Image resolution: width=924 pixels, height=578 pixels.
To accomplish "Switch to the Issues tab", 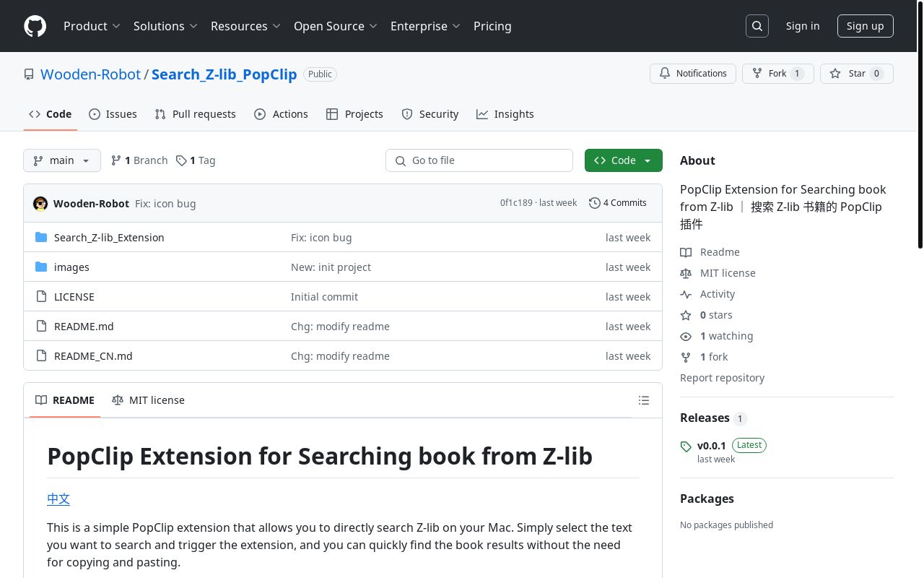I will (x=113, y=114).
